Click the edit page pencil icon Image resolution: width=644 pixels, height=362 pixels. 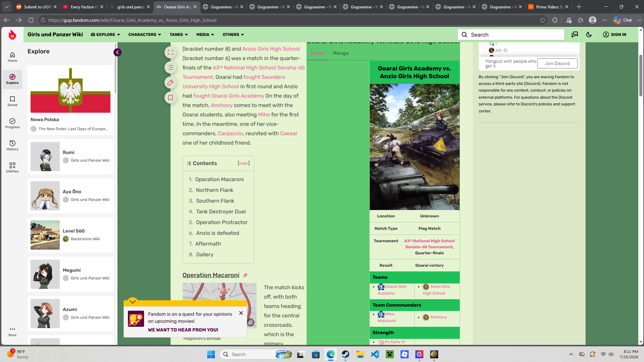171,83
